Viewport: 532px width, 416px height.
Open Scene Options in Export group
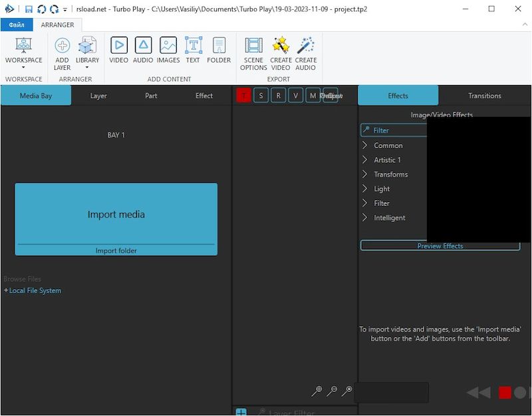(253, 53)
